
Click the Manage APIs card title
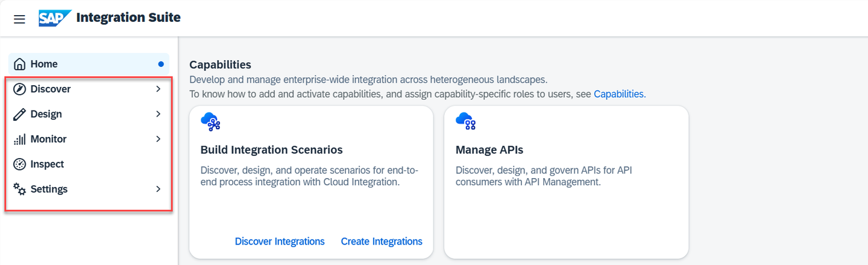(489, 150)
